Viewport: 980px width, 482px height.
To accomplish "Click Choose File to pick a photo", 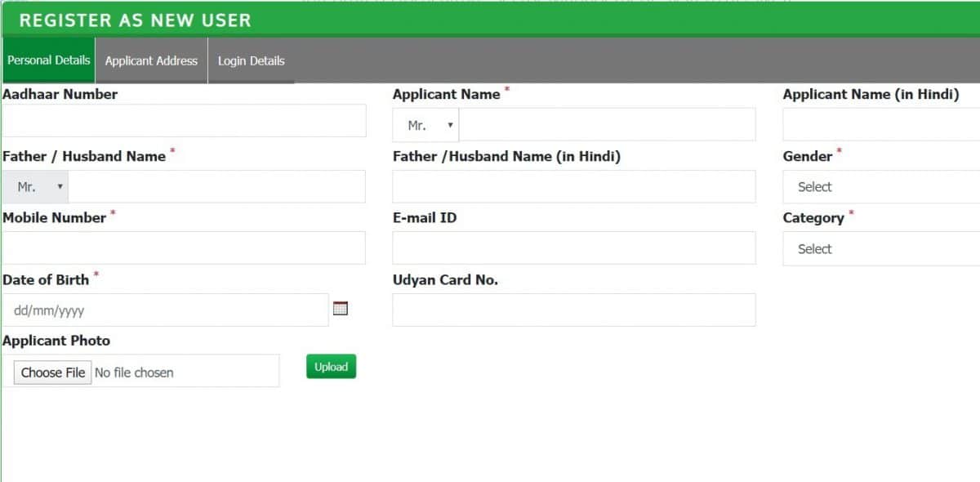I will coord(52,372).
